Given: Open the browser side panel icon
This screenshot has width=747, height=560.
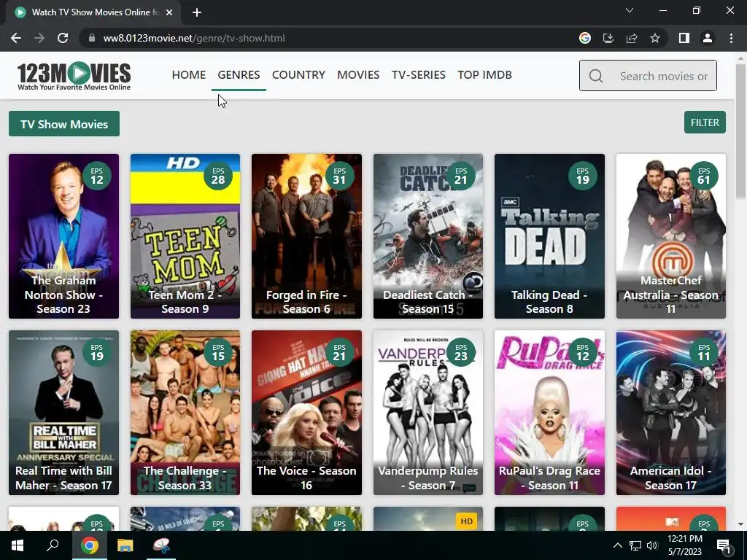Looking at the screenshot, I should click(684, 38).
